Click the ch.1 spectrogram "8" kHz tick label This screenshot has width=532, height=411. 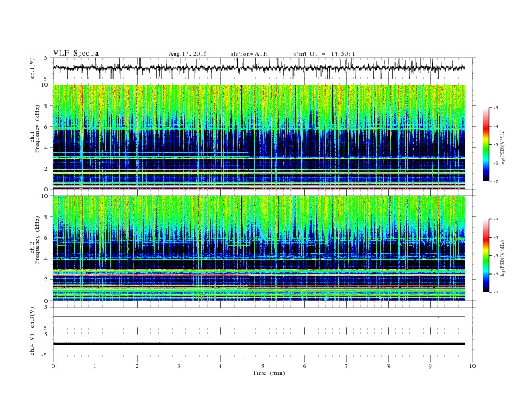pyautogui.click(x=47, y=106)
